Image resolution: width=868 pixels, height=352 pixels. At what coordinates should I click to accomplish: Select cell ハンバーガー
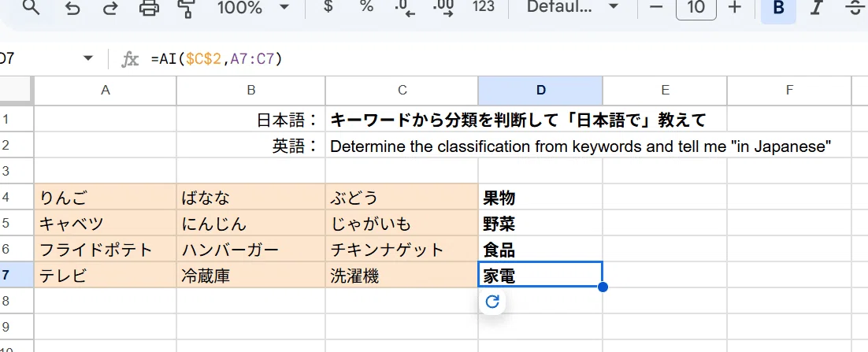[250, 249]
